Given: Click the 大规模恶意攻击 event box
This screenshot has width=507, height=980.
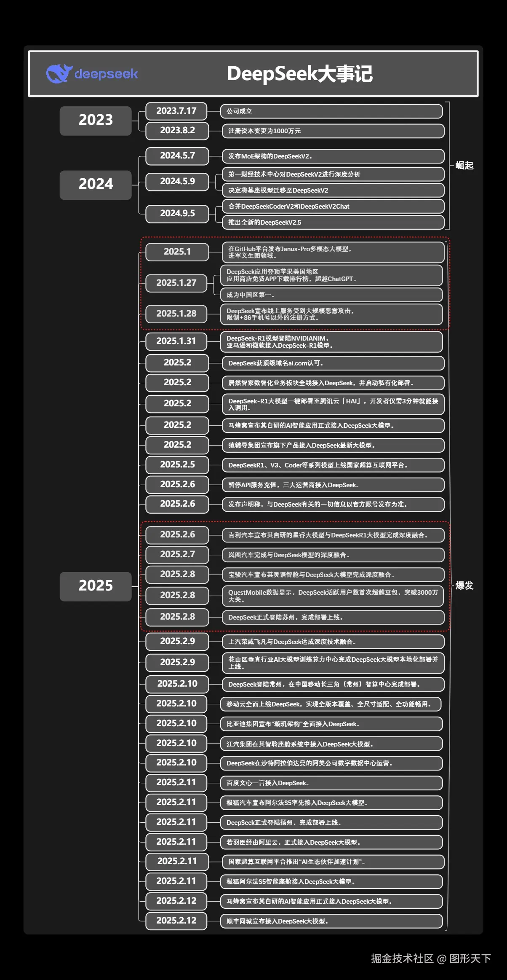Looking at the screenshot, I should tap(331, 314).
